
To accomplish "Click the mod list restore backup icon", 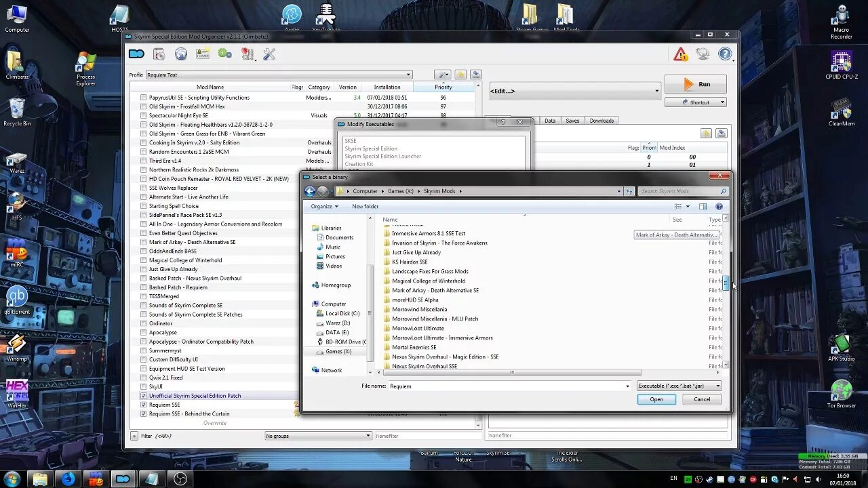I will click(460, 75).
